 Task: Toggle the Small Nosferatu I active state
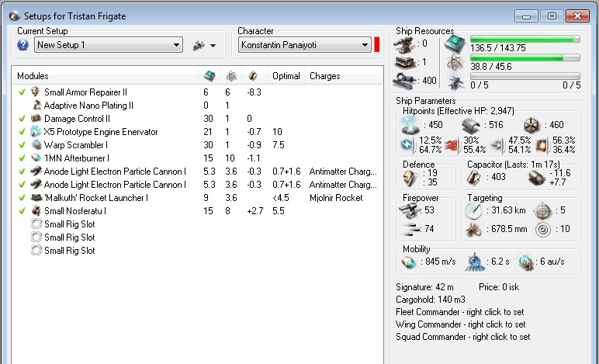(x=22, y=211)
